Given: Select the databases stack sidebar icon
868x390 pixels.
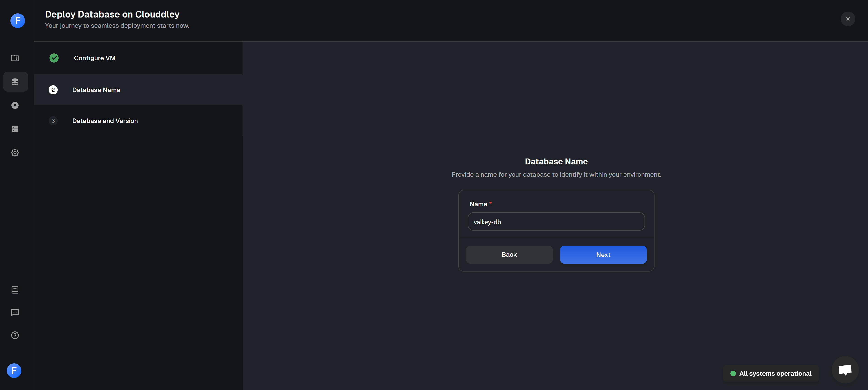Looking at the screenshot, I should coord(15,82).
